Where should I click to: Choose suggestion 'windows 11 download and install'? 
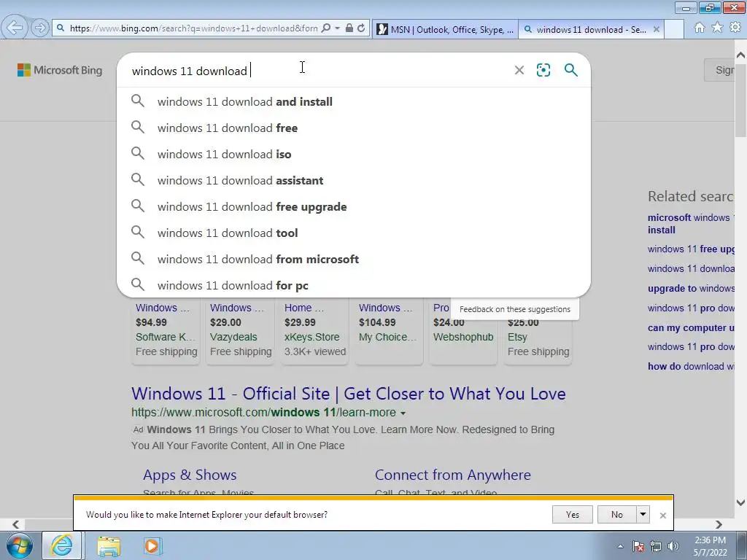coord(354,101)
